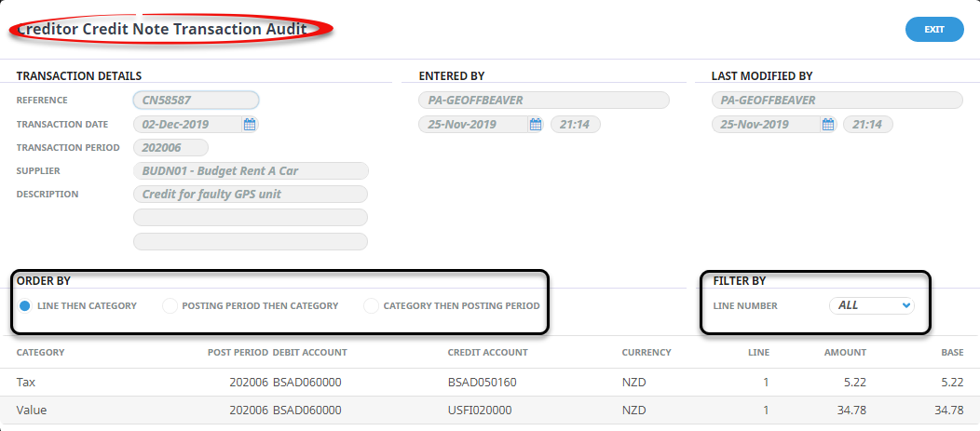Click the Entered By user field
980x431 pixels.
(x=544, y=100)
